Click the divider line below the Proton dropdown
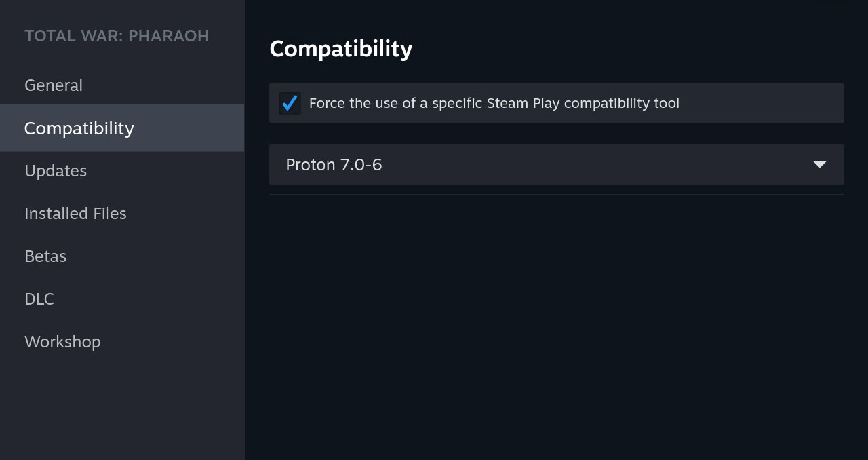Viewport: 868px width, 460px height. click(x=556, y=195)
